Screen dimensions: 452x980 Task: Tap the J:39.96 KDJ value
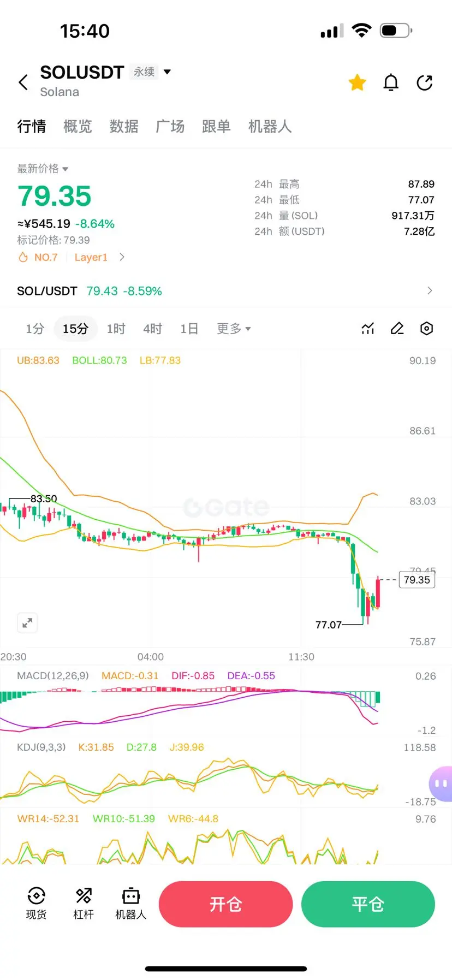187,747
